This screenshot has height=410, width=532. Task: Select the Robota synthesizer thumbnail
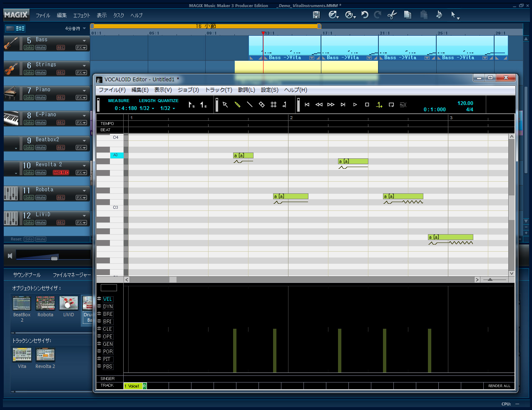[x=45, y=303]
